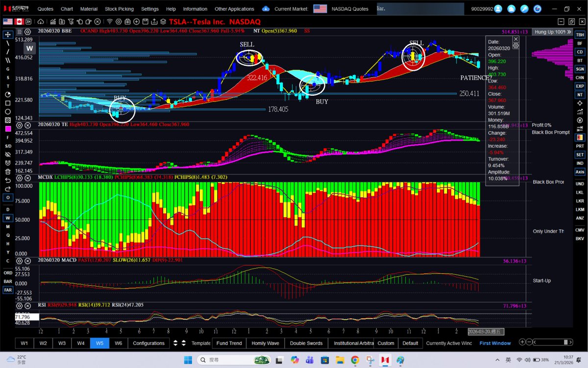Open the Other Applications menu

[234, 9]
